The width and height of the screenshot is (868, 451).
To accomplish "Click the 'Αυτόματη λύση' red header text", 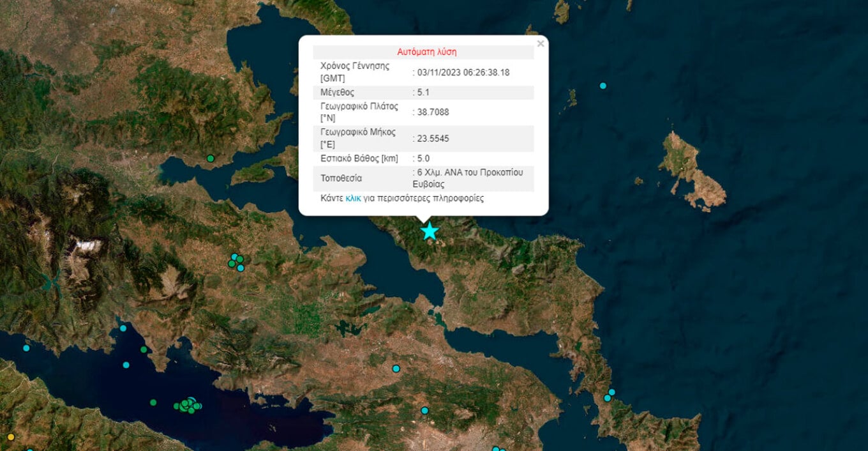I will coord(427,52).
